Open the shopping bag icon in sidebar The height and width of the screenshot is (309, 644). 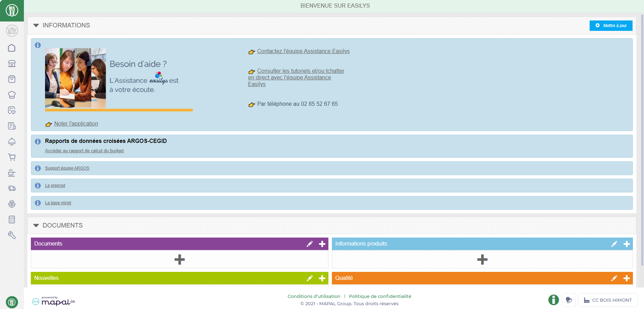12,79
